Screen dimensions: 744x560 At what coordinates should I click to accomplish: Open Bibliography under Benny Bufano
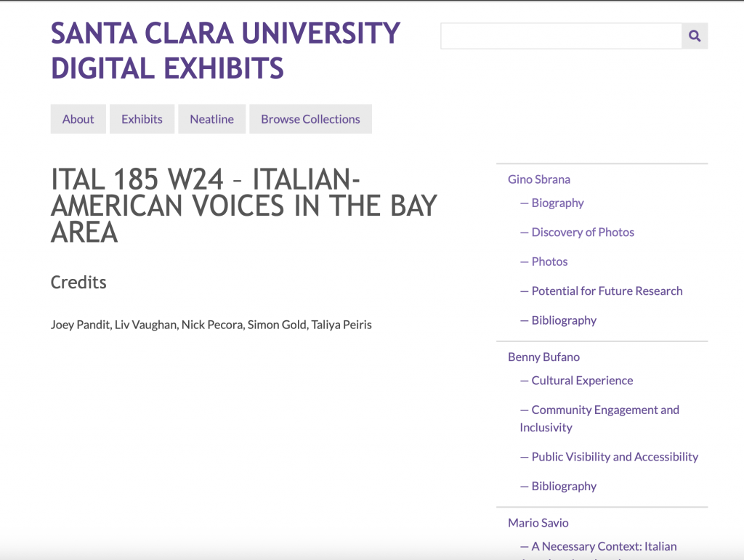click(x=558, y=487)
